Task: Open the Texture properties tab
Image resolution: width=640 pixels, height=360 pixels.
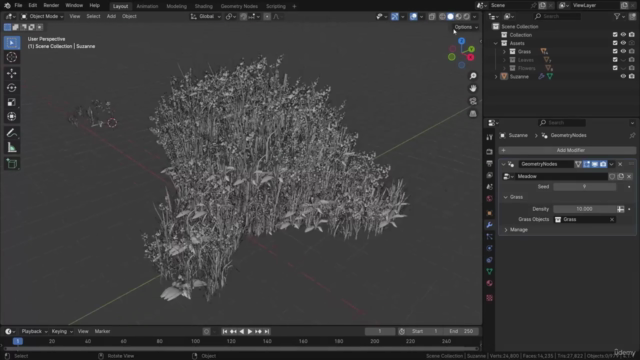Action: (489, 298)
